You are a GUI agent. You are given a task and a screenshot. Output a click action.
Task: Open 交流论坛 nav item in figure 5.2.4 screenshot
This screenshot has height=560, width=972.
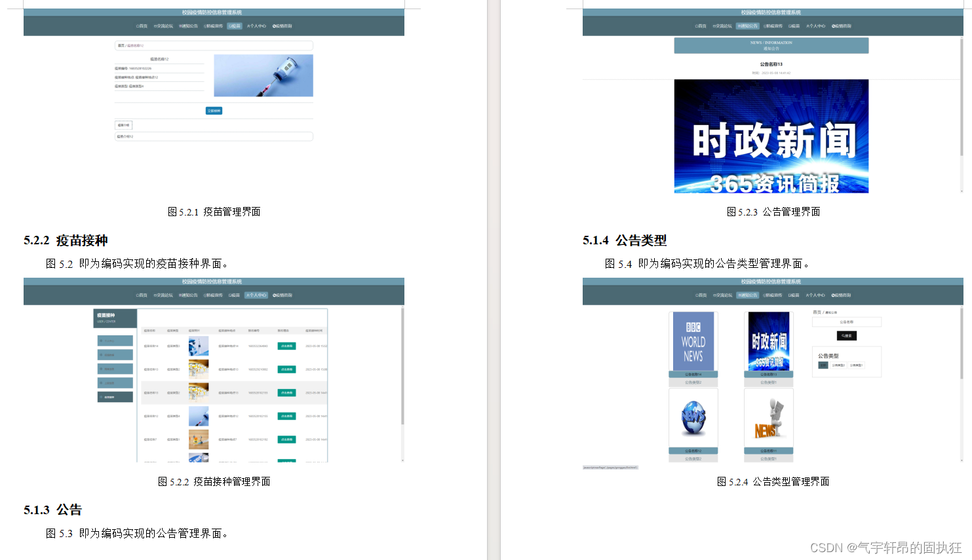(722, 295)
